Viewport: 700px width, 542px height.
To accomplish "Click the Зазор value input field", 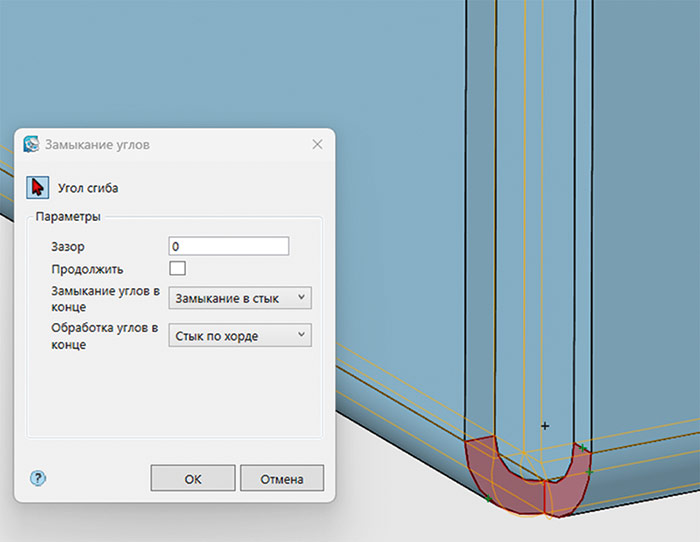I will pos(229,246).
